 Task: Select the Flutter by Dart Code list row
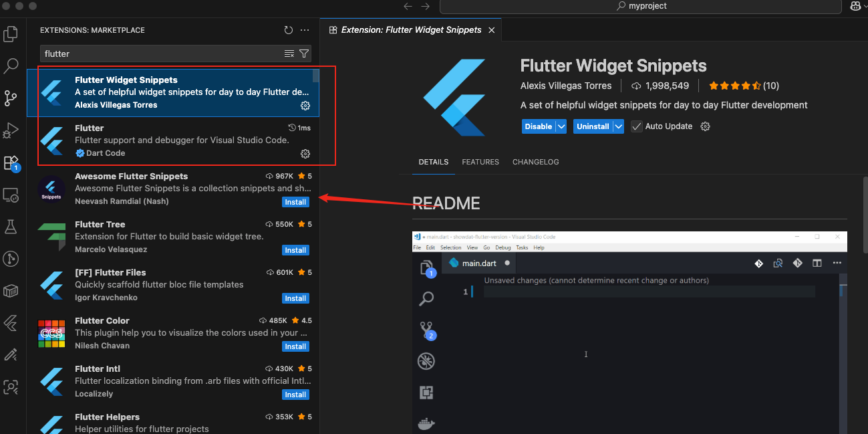(173, 140)
